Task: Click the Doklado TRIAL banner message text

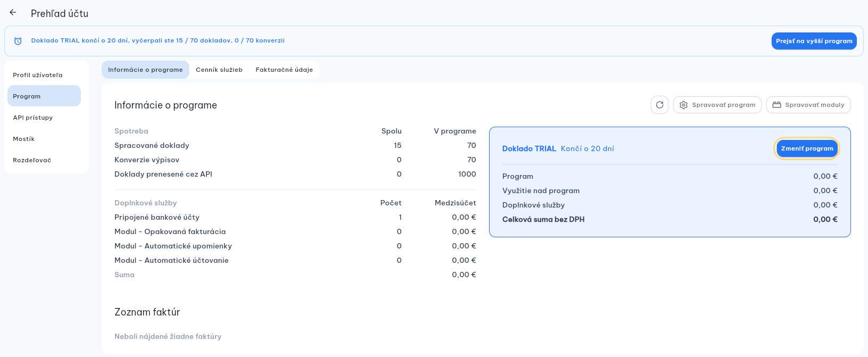Action: tap(158, 40)
